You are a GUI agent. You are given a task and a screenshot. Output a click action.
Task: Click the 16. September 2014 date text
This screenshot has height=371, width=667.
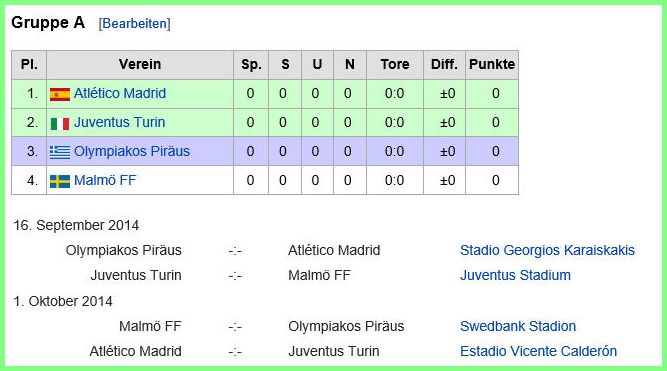[x=76, y=225]
